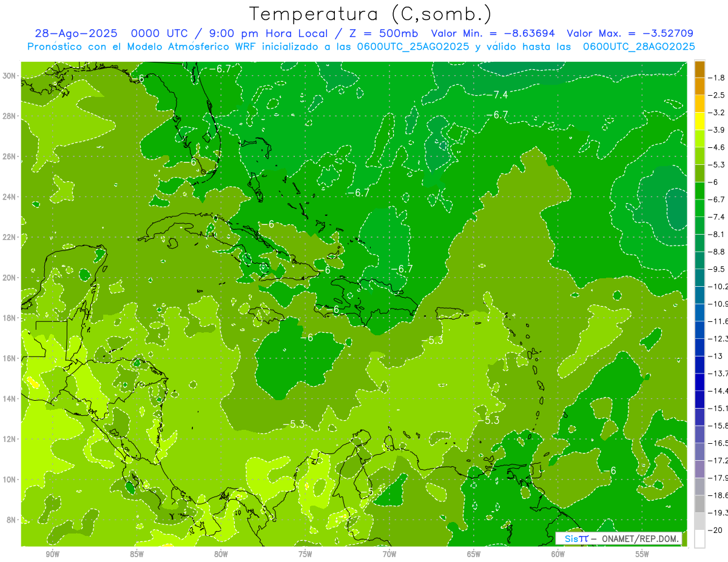Click the '0600UTC_25AGO2025' initialization timestamp
The image size is (728, 562).
pyautogui.click(x=413, y=47)
